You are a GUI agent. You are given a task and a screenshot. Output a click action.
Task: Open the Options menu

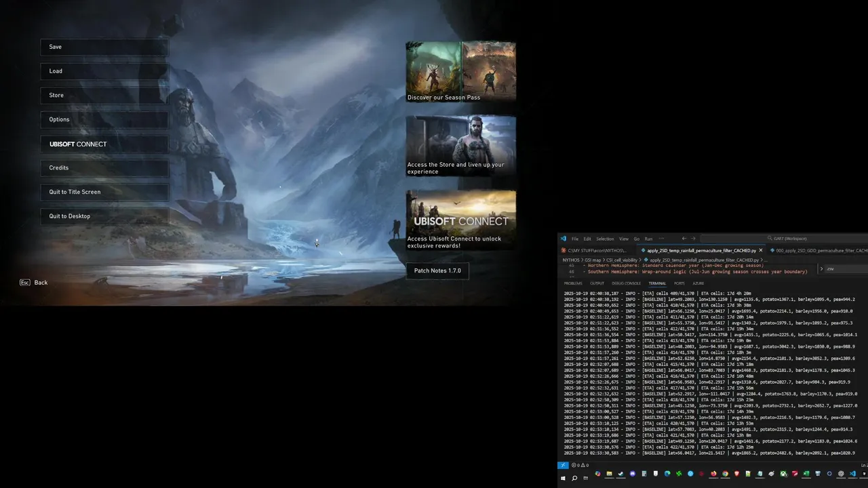coord(104,119)
